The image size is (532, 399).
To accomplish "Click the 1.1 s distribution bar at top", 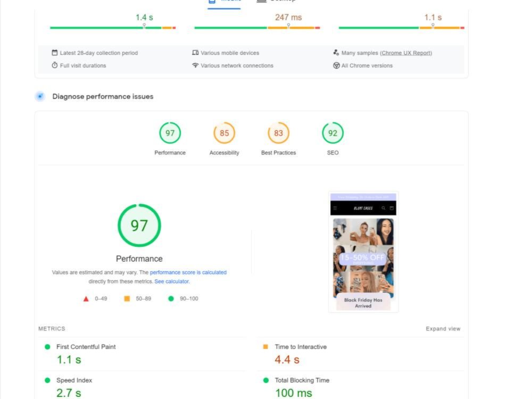I will 401,28.
